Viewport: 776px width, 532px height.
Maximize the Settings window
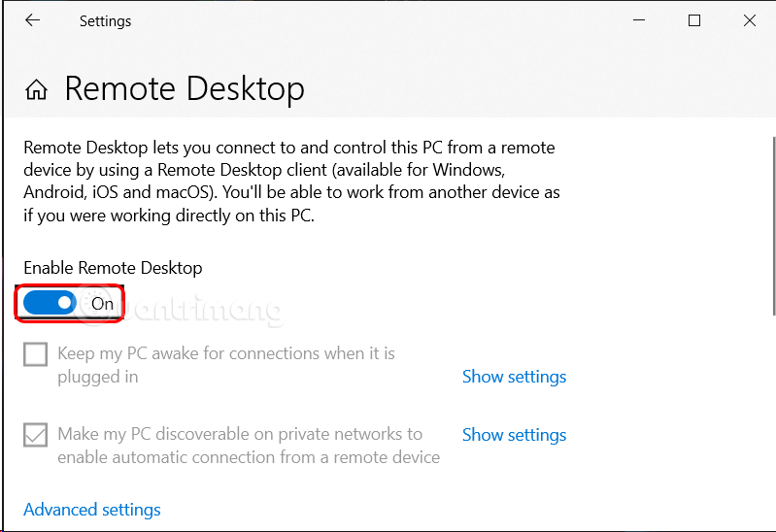[x=694, y=20]
